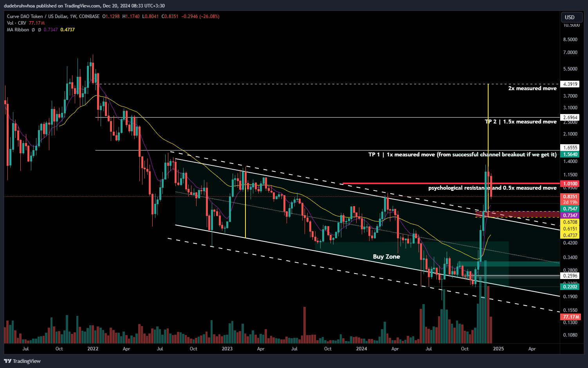Click the 2.1000 tick on price axis
Viewport: 588px width, 368px height.
point(570,134)
